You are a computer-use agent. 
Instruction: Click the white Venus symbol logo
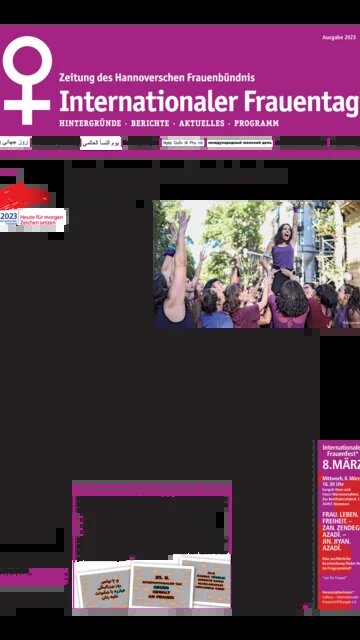click(x=27, y=80)
